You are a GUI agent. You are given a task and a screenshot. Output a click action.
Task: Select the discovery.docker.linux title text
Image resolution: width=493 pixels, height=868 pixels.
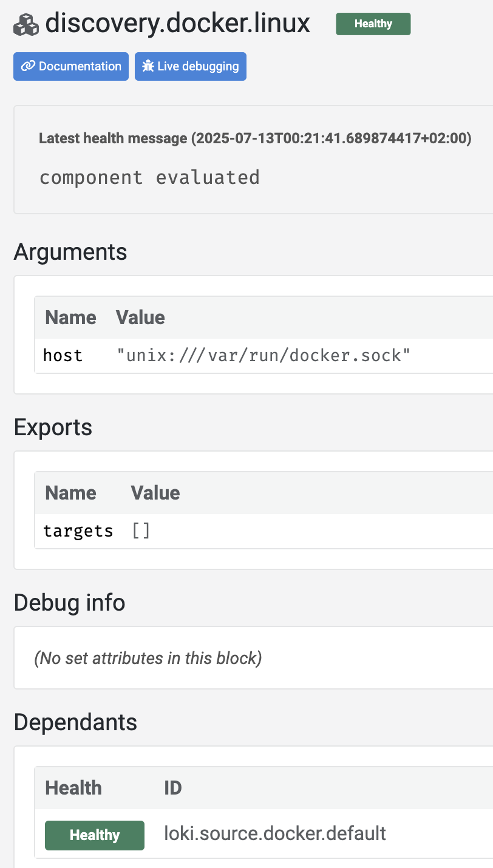pyautogui.click(x=177, y=24)
